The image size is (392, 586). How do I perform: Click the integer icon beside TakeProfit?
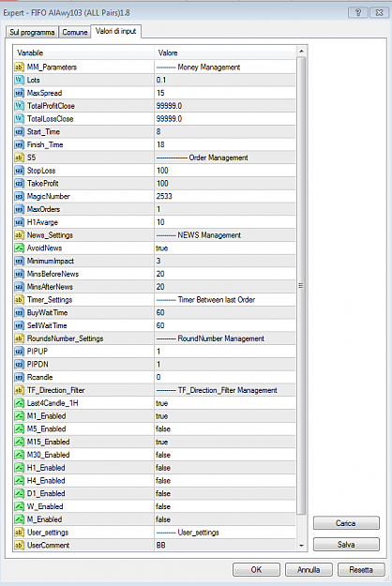pyautogui.click(x=19, y=184)
